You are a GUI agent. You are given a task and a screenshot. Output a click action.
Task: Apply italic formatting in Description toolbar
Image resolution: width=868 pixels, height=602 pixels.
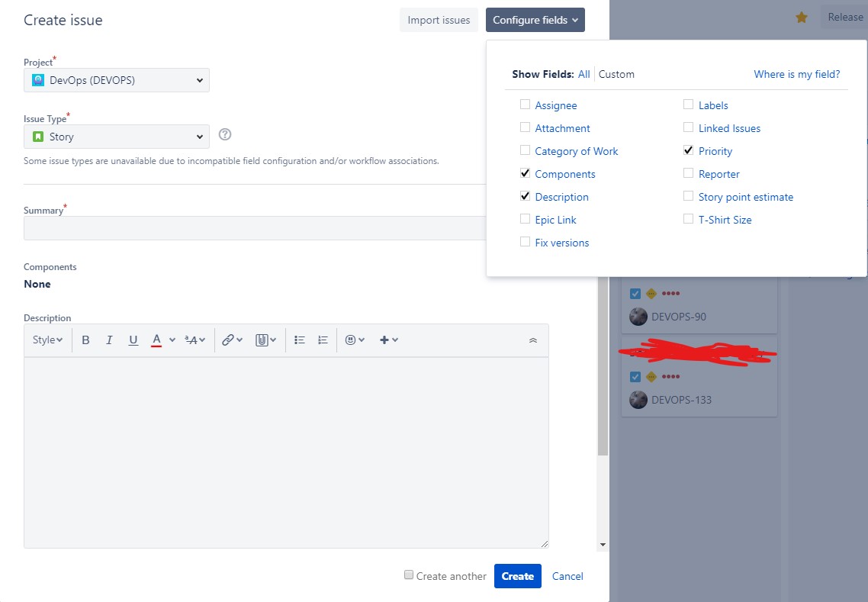(109, 340)
